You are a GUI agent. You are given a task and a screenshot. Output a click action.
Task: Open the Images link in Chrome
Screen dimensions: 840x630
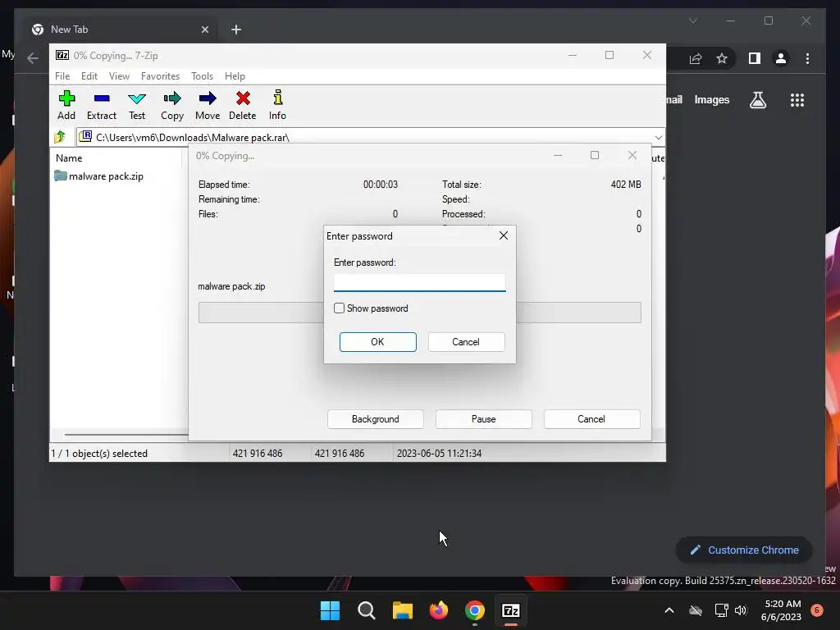[711, 99]
